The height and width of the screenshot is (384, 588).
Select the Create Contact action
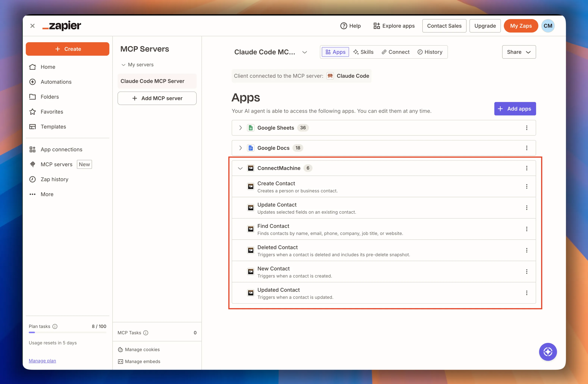tap(384, 187)
